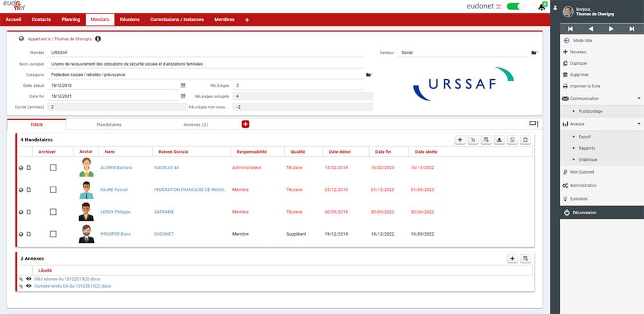Toggle the green eudonet x switch
The width and height of the screenshot is (644, 314).
coord(515,6)
